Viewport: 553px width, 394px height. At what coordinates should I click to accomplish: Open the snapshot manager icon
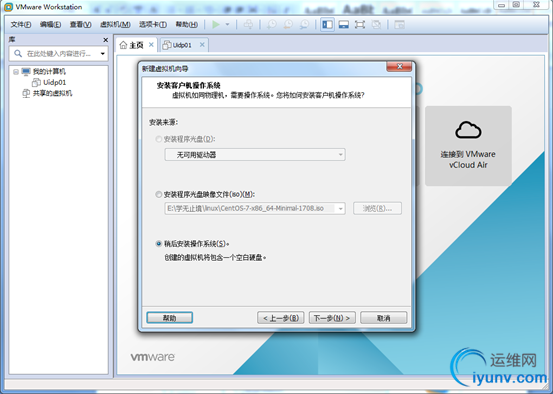click(x=304, y=24)
